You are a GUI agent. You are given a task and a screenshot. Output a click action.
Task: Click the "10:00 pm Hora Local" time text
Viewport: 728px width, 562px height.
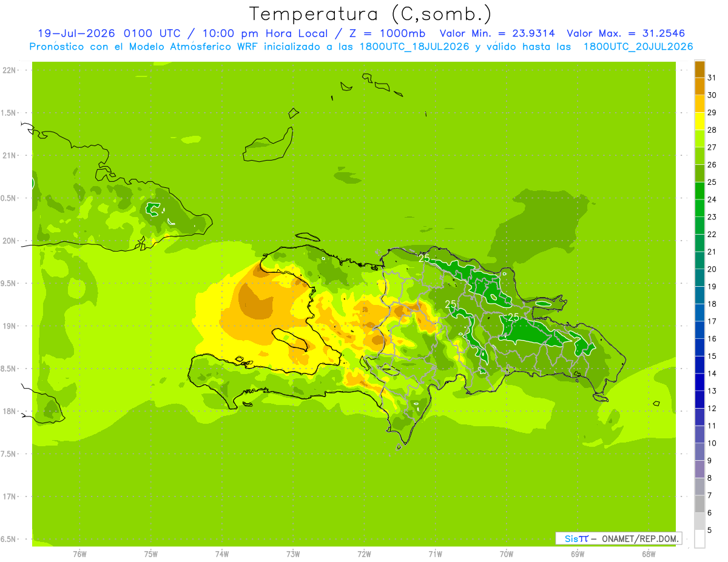tap(266, 33)
